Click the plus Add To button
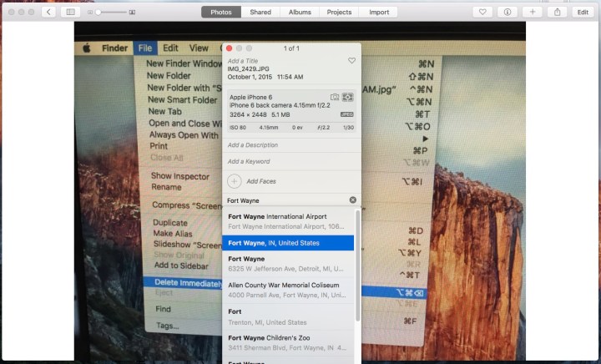Image resolution: width=601 pixels, height=364 pixels. click(x=533, y=12)
